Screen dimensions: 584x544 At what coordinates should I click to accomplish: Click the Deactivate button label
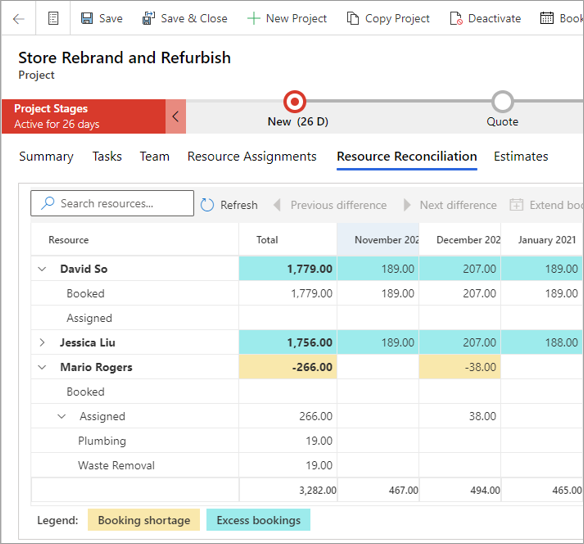tap(494, 18)
